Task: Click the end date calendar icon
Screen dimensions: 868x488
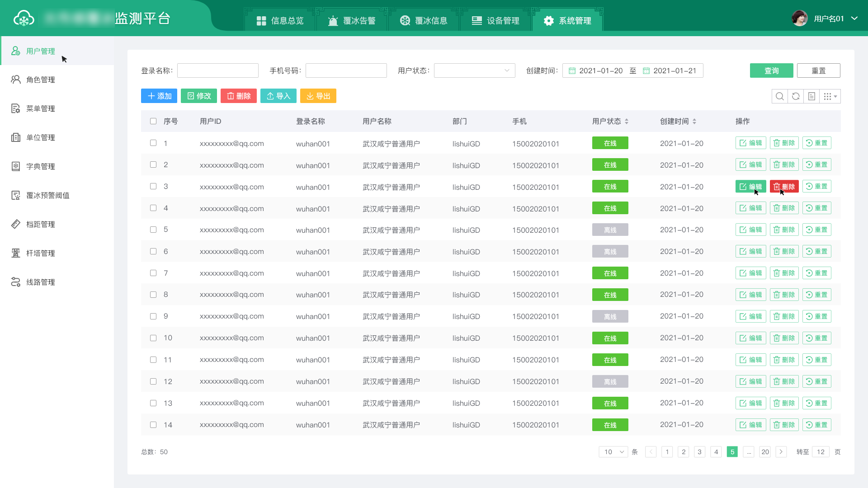Action: click(x=646, y=71)
